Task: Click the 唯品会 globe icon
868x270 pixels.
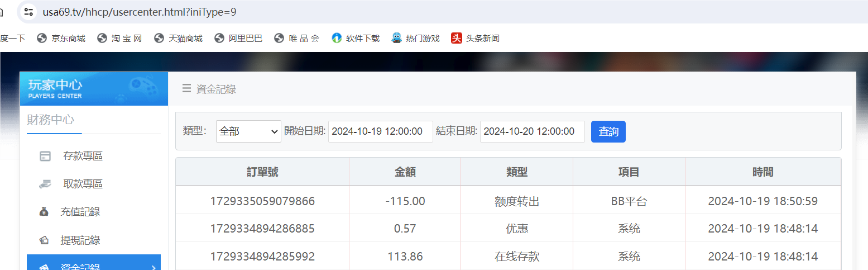Action: click(280, 39)
